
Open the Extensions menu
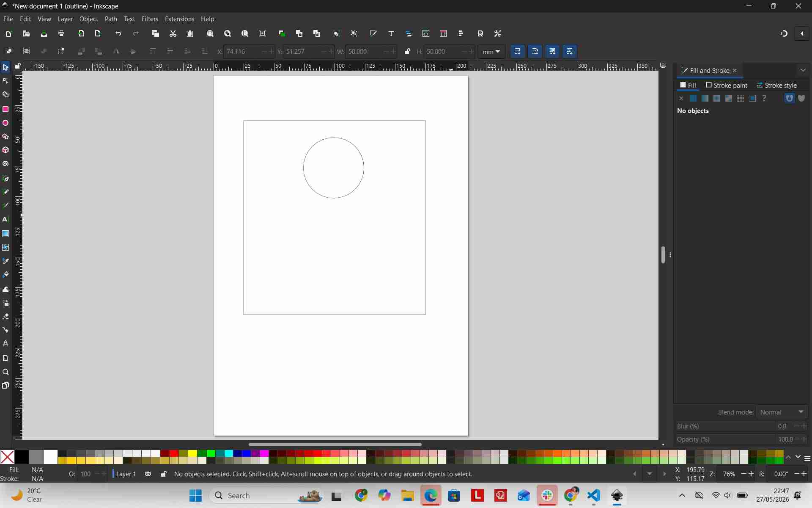coord(179,19)
